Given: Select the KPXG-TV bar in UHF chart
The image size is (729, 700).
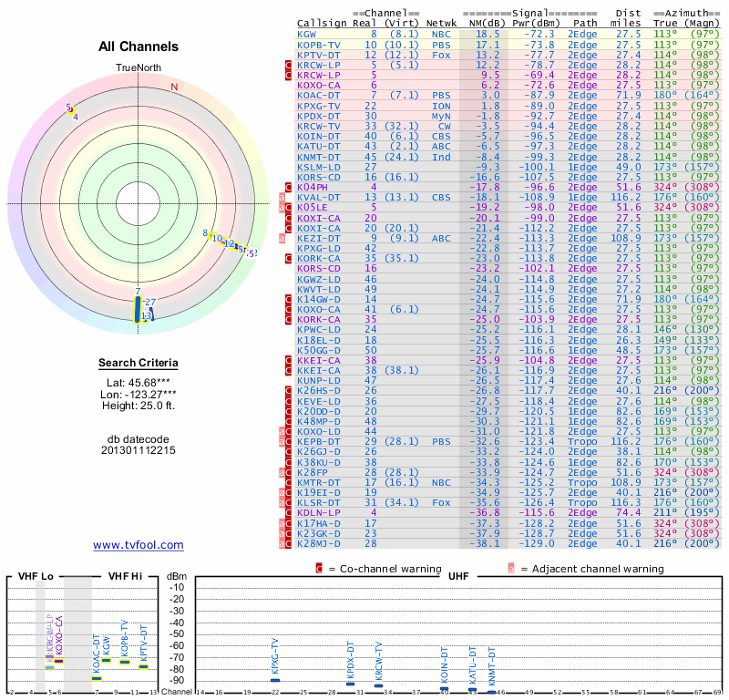Looking at the screenshot, I should 275,679.
